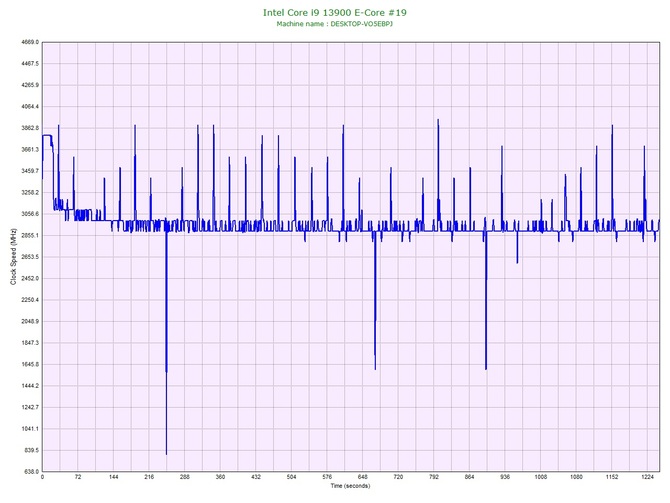Click the 1224 seconds x-axis tick
The width and height of the screenshot is (670, 503).
647,477
